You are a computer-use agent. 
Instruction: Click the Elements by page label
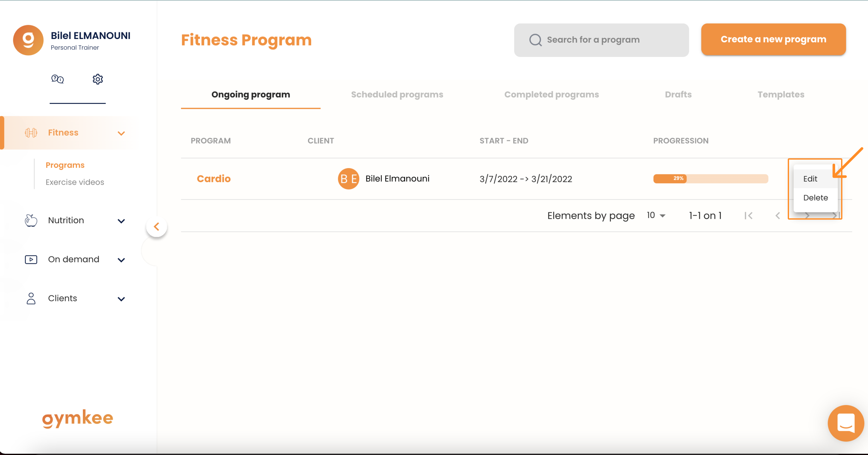591,215
